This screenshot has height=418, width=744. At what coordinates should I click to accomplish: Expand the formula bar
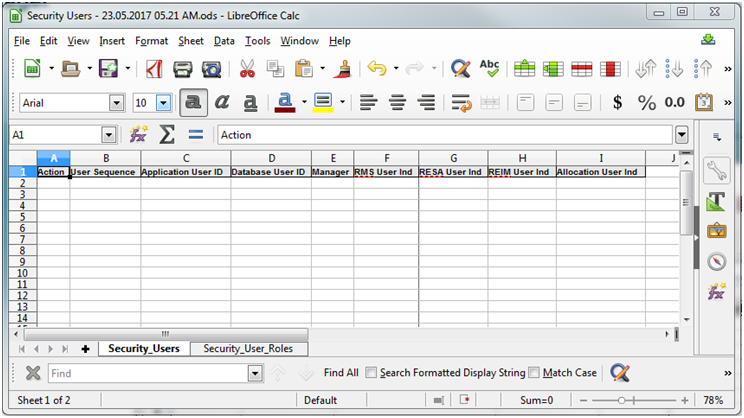click(x=681, y=135)
